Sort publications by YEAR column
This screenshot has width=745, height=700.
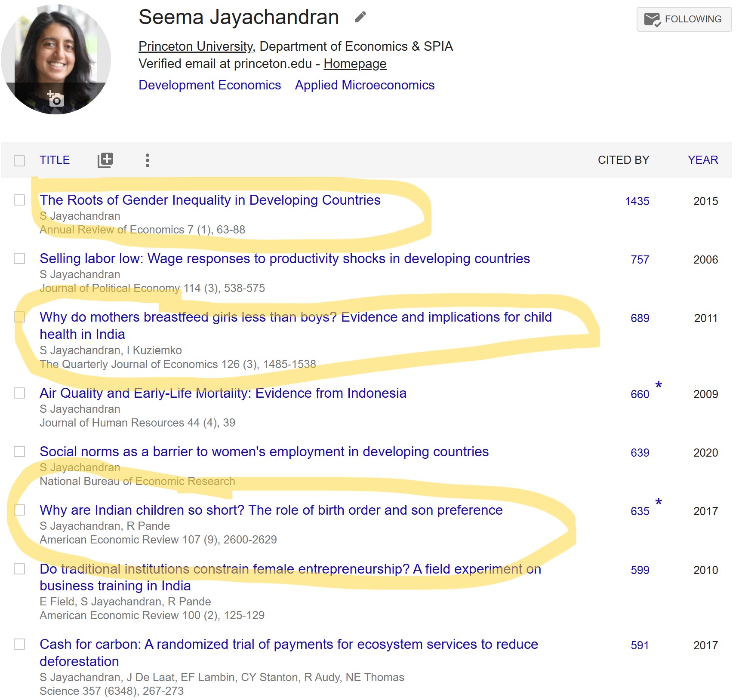coord(702,160)
